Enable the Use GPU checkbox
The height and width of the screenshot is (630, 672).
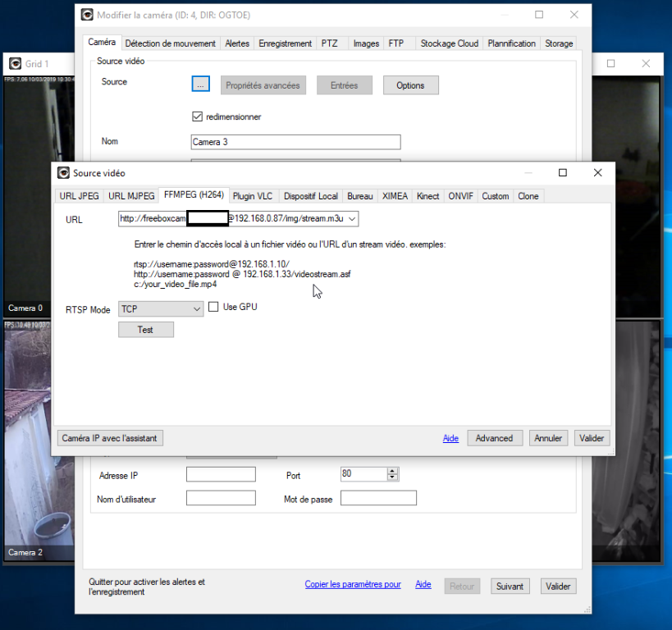214,307
